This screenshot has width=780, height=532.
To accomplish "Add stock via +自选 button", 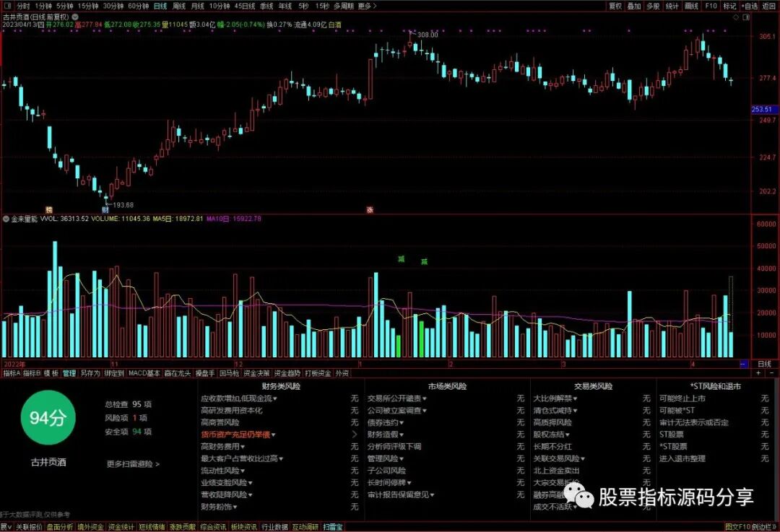I will click(x=750, y=6).
